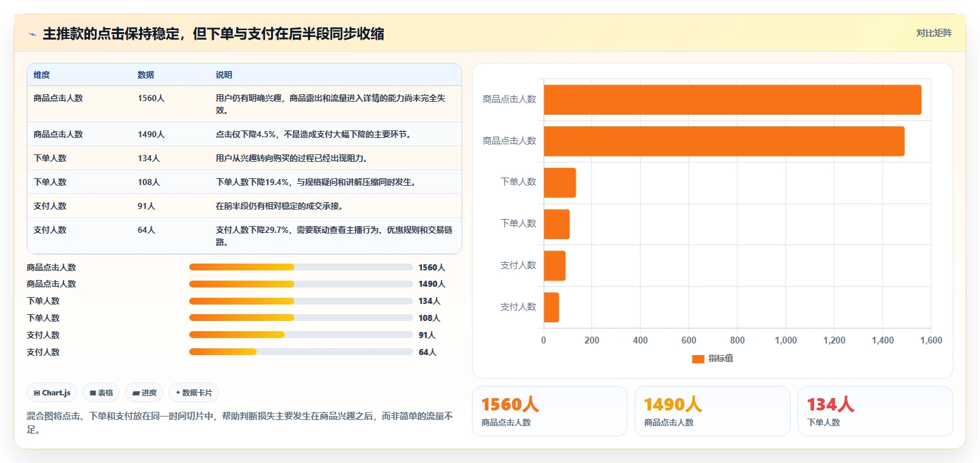This screenshot has width=980, height=463.
Task: Click the note starting 支付人数下降29.7%
Action: (x=335, y=236)
